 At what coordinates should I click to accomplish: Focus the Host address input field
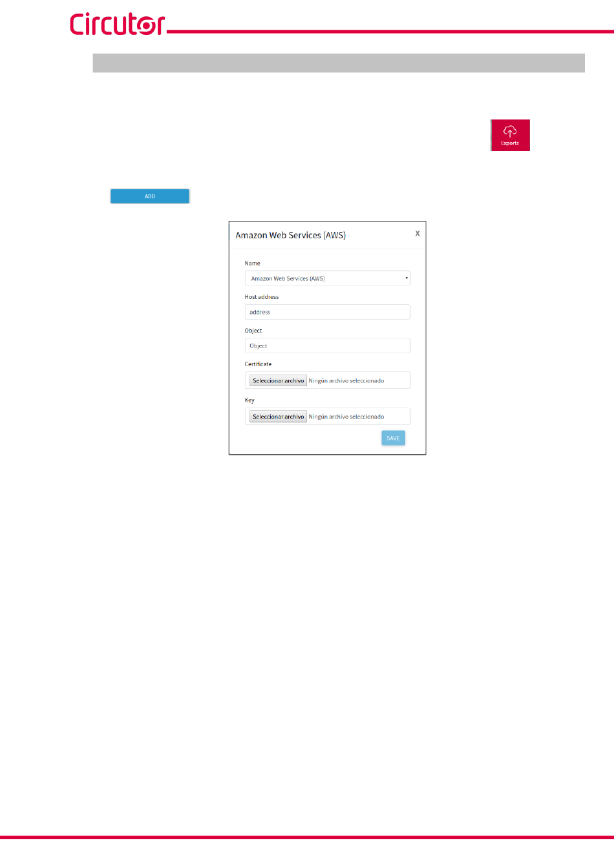[x=327, y=312]
